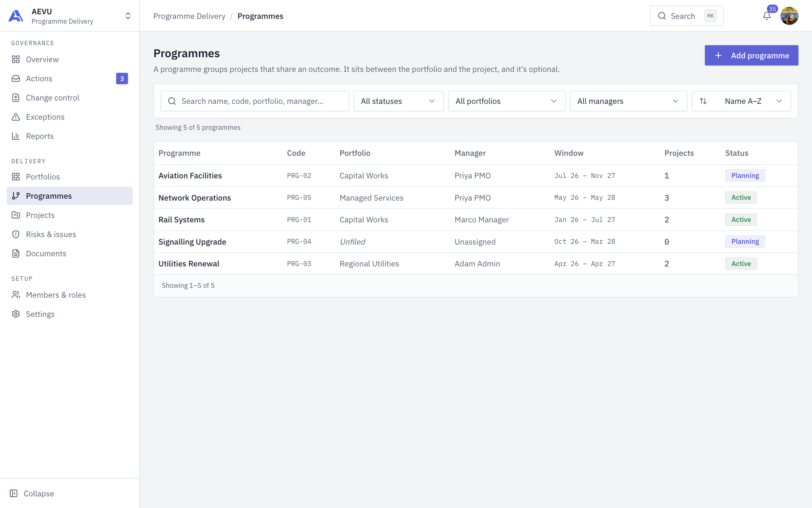Click the Planning status on Signalling Upgrade
Screen dimensions: 812x508
(745, 242)
